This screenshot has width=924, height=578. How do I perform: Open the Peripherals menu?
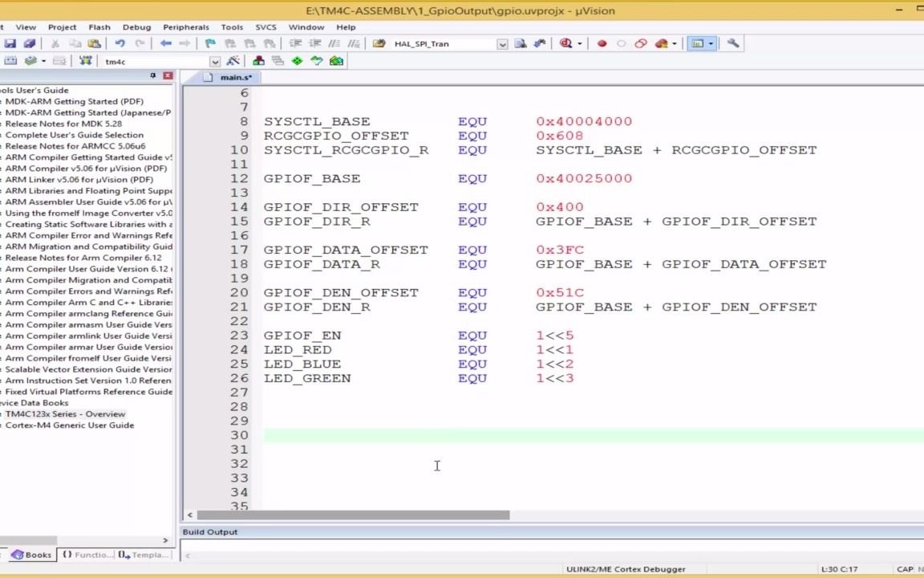click(185, 26)
